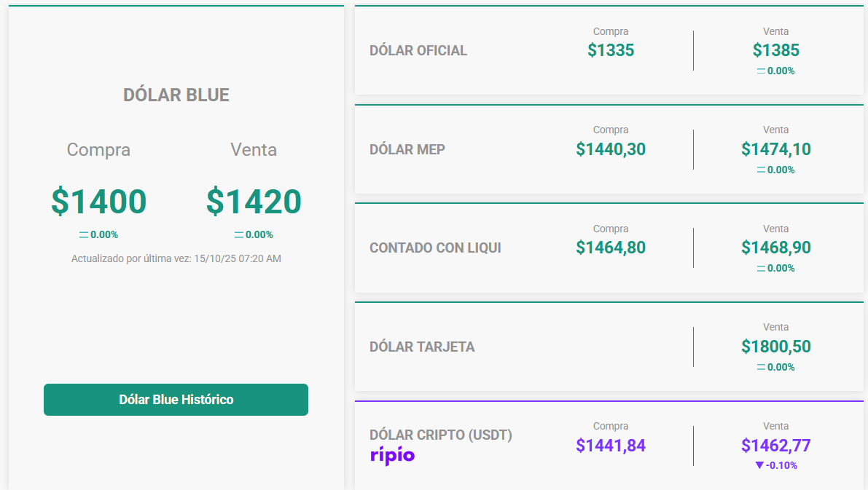Click the DÓLAR BLUE card heading
This screenshot has width=868, height=490.
pos(176,95)
